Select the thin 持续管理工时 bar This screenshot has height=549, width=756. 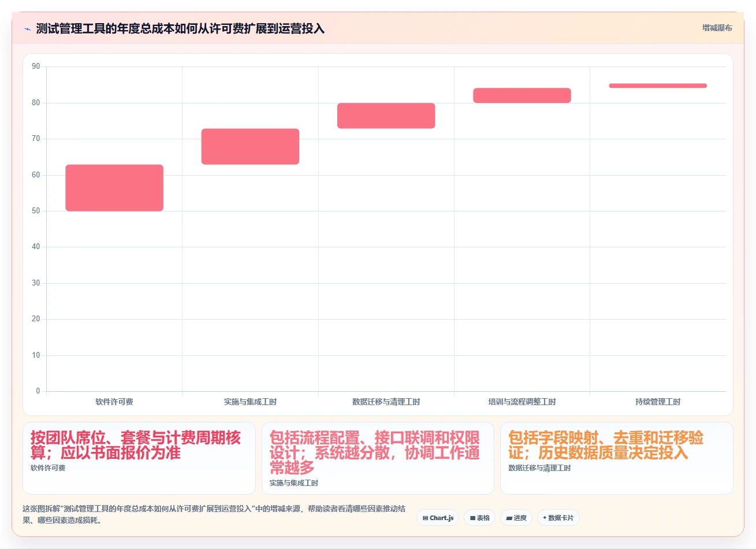click(x=658, y=86)
